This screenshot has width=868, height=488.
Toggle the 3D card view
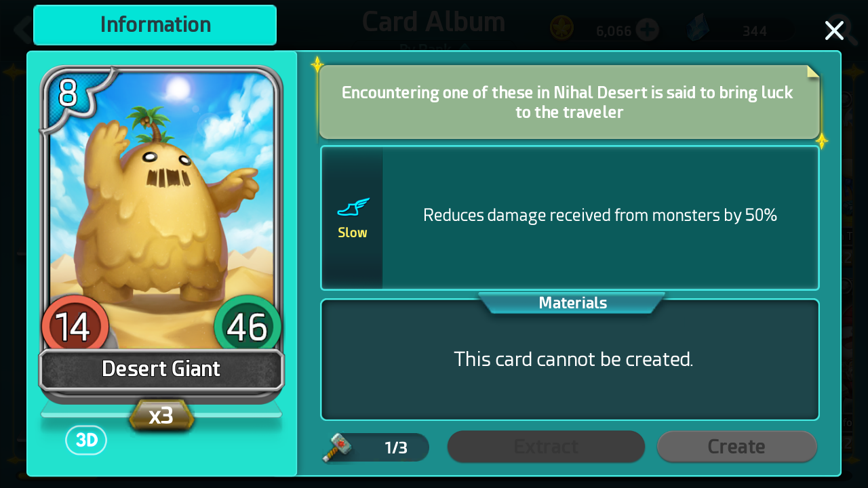(x=86, y=441)
